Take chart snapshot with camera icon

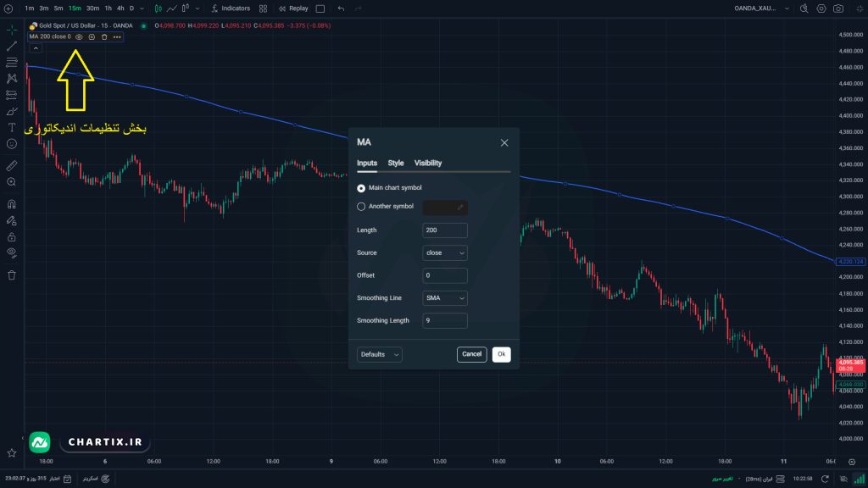pyautogui.click(x=838, y=8)
